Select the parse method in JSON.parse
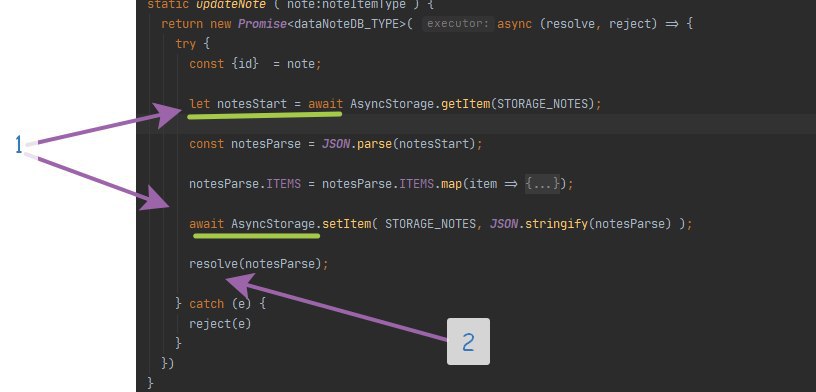Screen dimensions: 816x392 click(374, 144)
